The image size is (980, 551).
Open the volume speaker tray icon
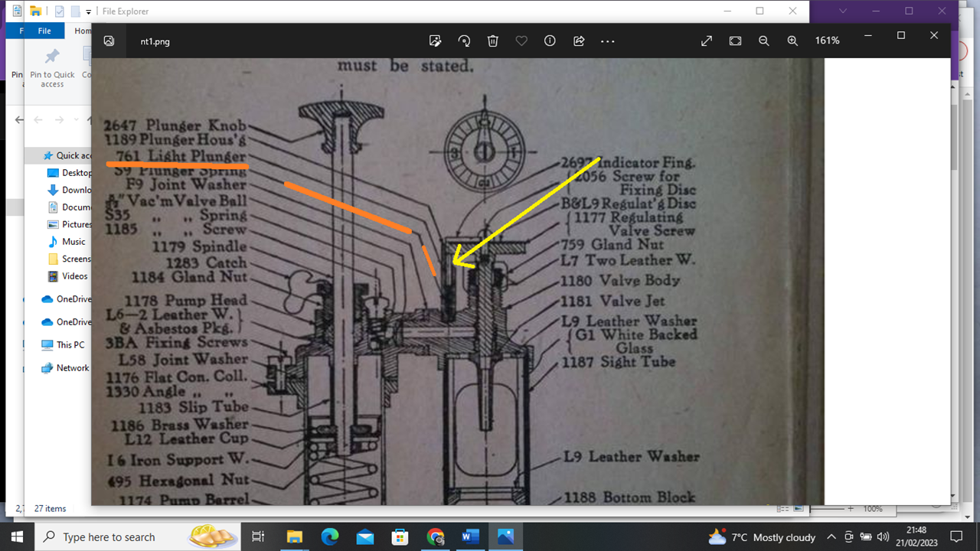[883, 537]
